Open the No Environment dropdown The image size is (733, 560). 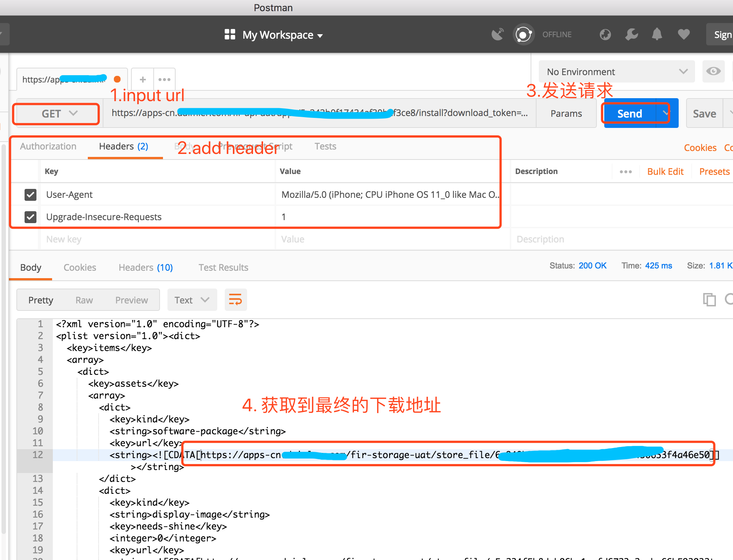pos(617,71)
